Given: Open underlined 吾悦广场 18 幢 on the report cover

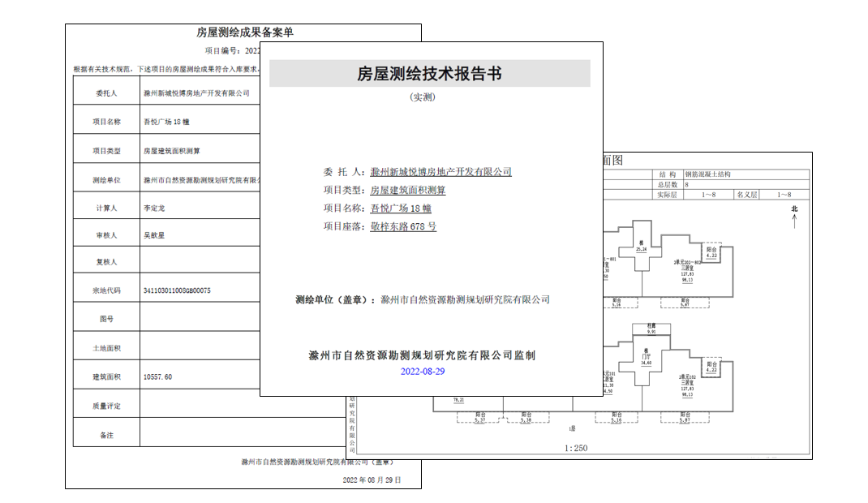Looking at the screenshot, I should (x=401, y=209).
